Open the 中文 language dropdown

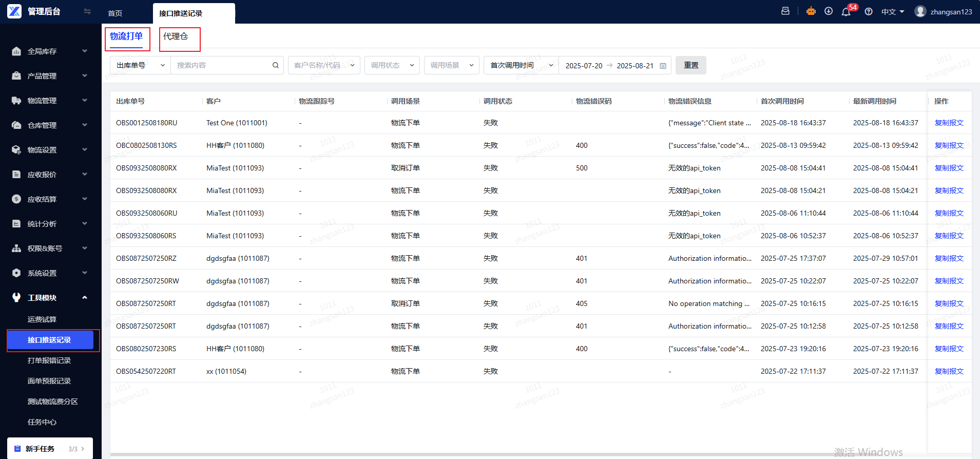click(893, 12)
